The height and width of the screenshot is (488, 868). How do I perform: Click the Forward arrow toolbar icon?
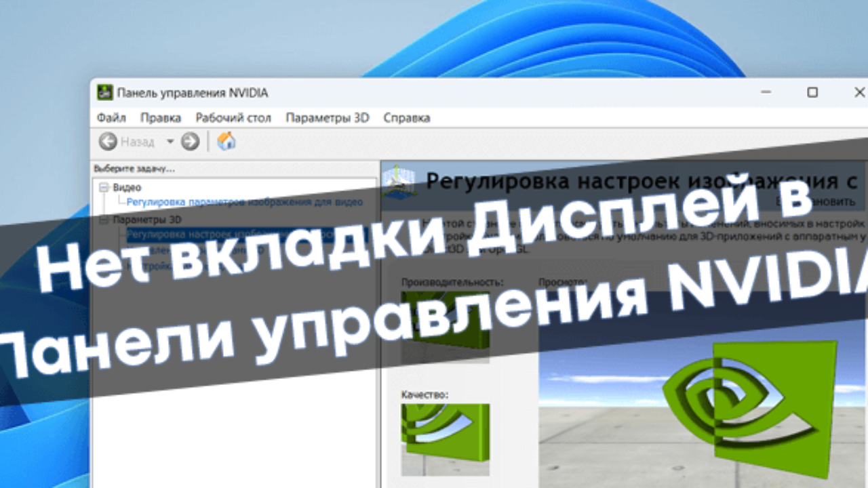(x=191, y=141)
